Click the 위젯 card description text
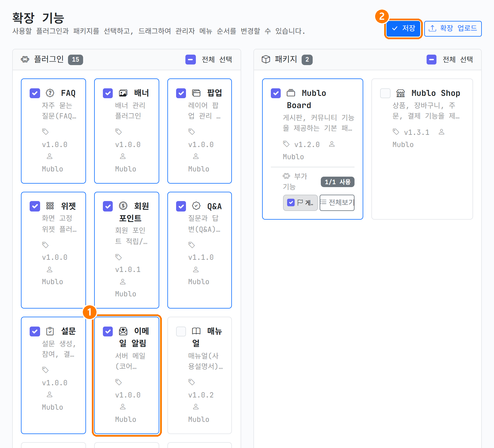 coord(59,224)
